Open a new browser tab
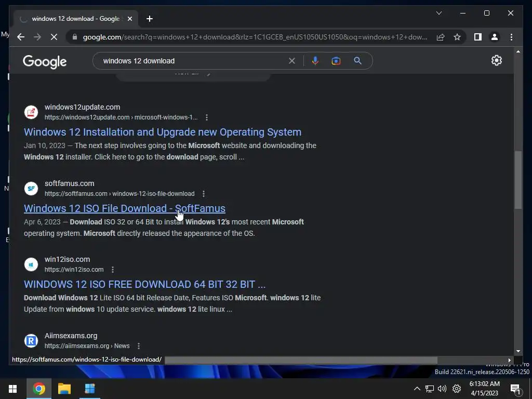 pos(150,19)
